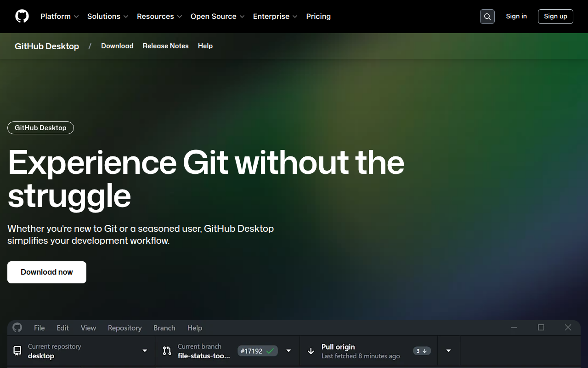Open the Branch menu in app

click(x=164, y=328)
